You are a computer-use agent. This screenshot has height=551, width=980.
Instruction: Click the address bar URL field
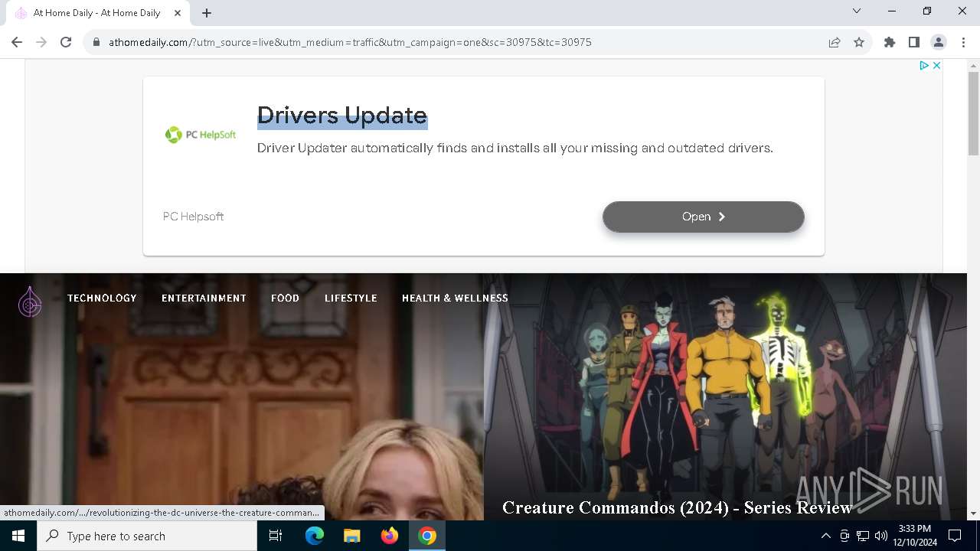tap(459, 42)
